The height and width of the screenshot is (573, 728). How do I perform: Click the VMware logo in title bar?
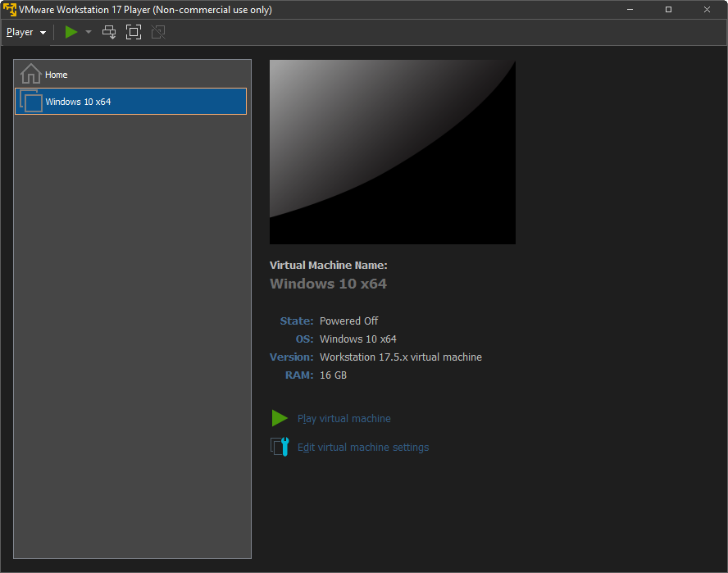click(9, 9)
